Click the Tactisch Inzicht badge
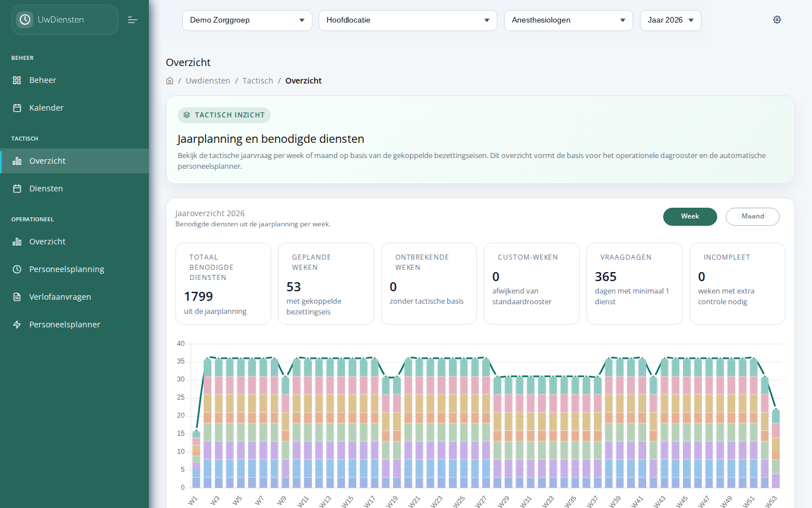Viewport: 812px width, 508px height. click(224, 115)
